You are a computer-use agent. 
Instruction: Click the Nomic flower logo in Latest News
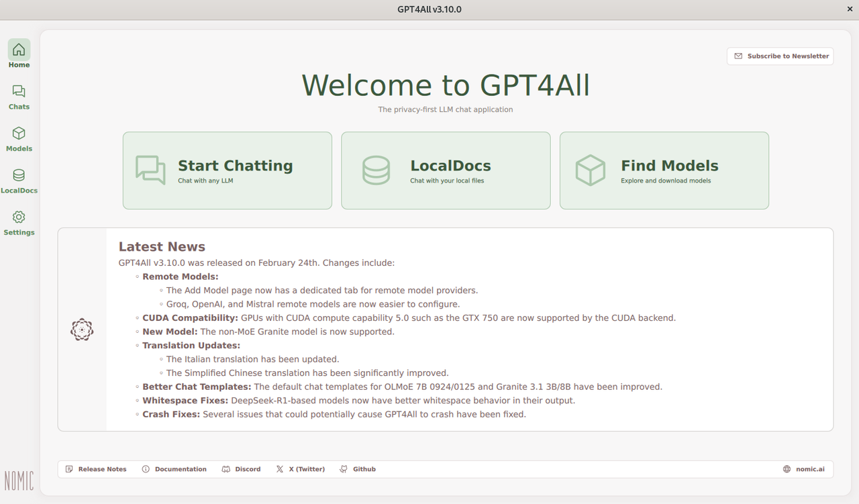[82, 330]
